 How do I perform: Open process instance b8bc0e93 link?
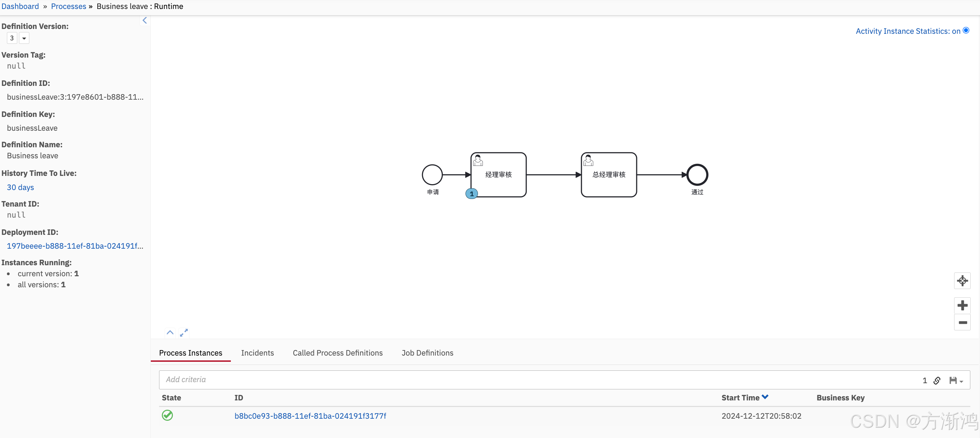[310, 416]
